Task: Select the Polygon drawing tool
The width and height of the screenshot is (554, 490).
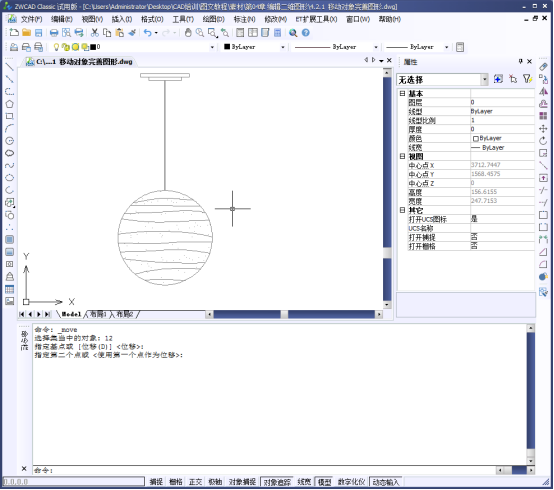Action: (10, 104)
